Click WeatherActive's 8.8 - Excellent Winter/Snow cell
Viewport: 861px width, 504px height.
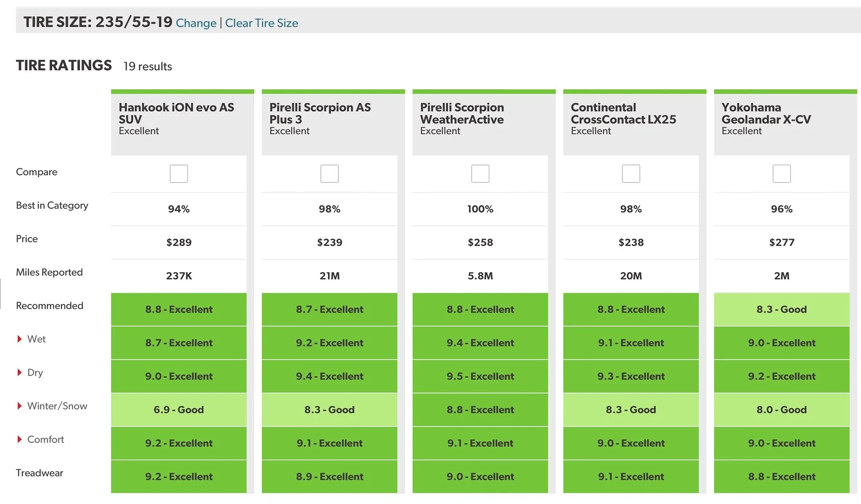coord(480,410)
